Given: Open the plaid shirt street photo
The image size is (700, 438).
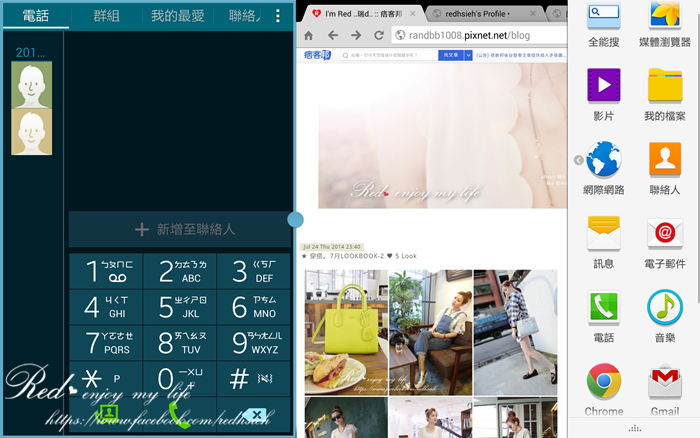Looking at the screenshot, I should click(515, 333).
